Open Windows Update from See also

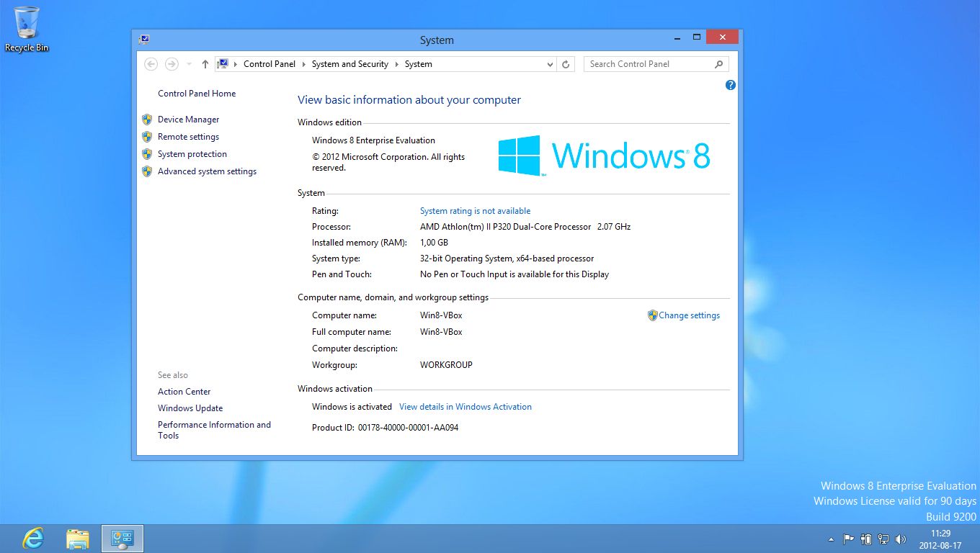pos(190,408)
